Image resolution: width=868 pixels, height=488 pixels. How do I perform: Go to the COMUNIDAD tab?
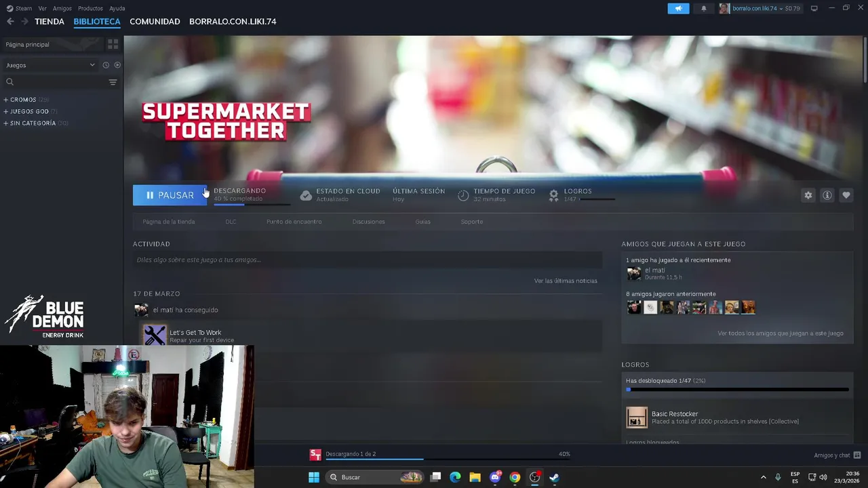[155, 22]
